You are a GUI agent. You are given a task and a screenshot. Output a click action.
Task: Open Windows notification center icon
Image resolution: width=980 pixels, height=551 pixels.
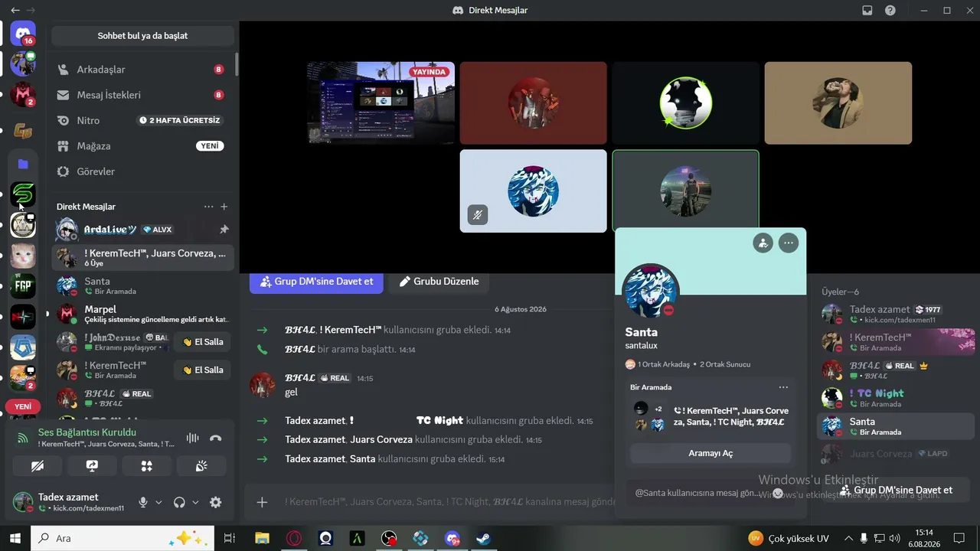pyautogui.click(x=959, y=538)
